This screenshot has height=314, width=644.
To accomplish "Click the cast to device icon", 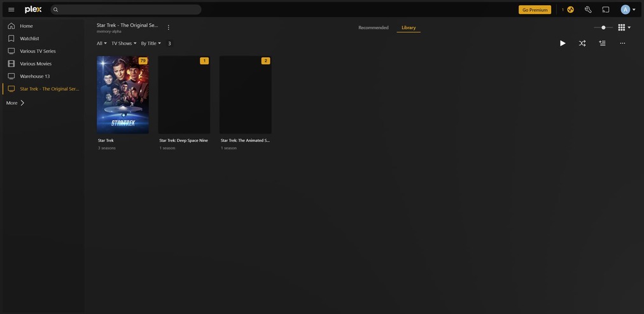I will pos(606,10).
